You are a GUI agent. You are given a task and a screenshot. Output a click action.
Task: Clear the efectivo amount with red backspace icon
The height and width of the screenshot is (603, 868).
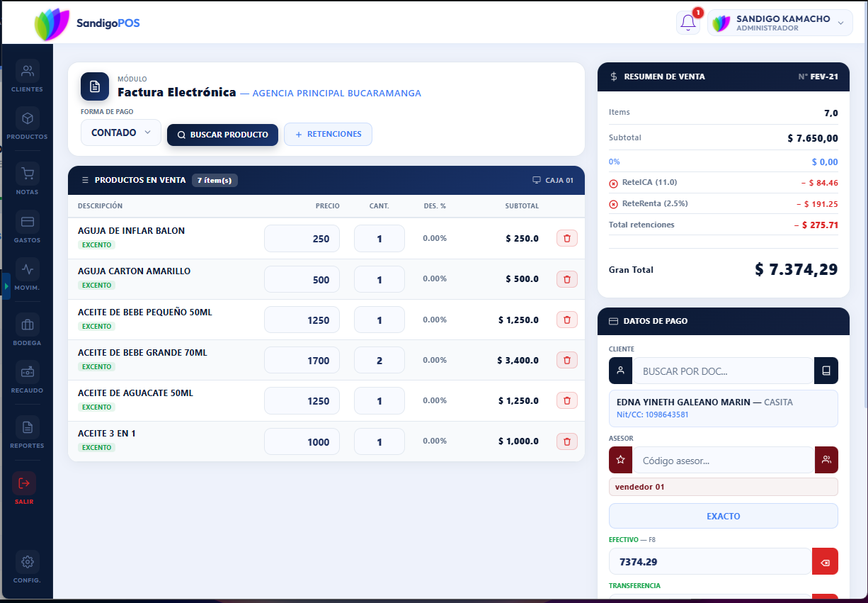[x=825, y=561]
